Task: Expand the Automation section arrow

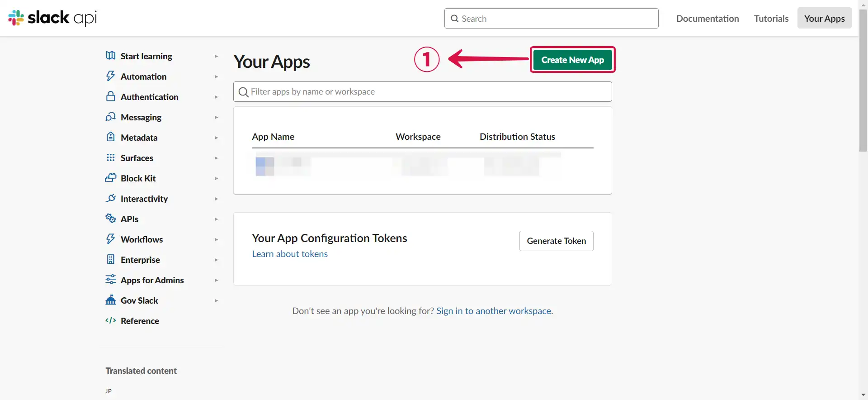Action: tap(216, 76)
